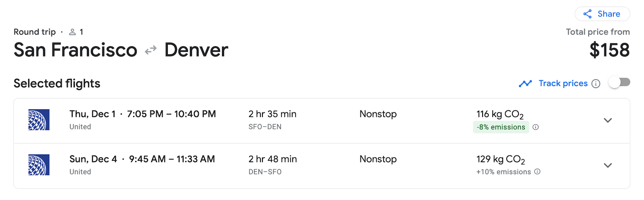The height and width of the screenshot is (200, 644).
Task: Click the $158 total price
Action: click(x=609, y=50)
